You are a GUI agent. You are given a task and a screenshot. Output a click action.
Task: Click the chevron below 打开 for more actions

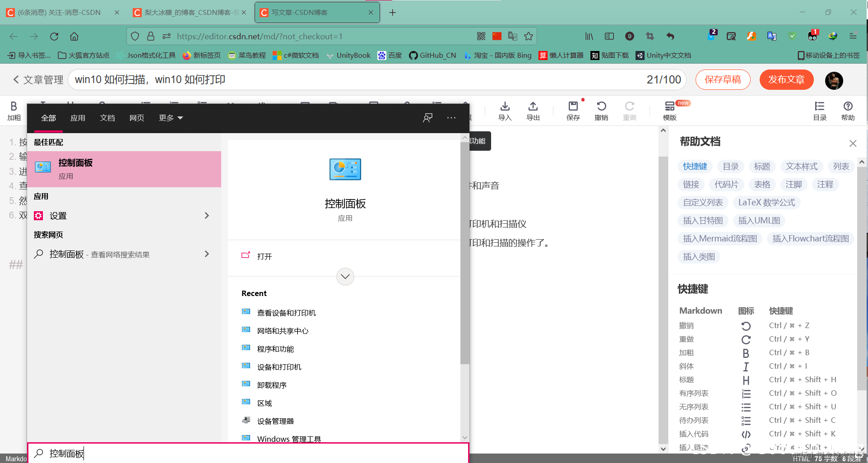click(x=345, y=276)
